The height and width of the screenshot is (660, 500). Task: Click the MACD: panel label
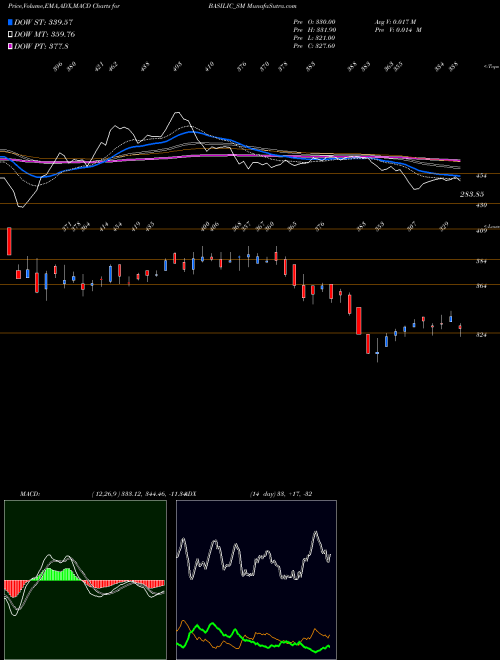pyautogui.click(x=30, y=494)
